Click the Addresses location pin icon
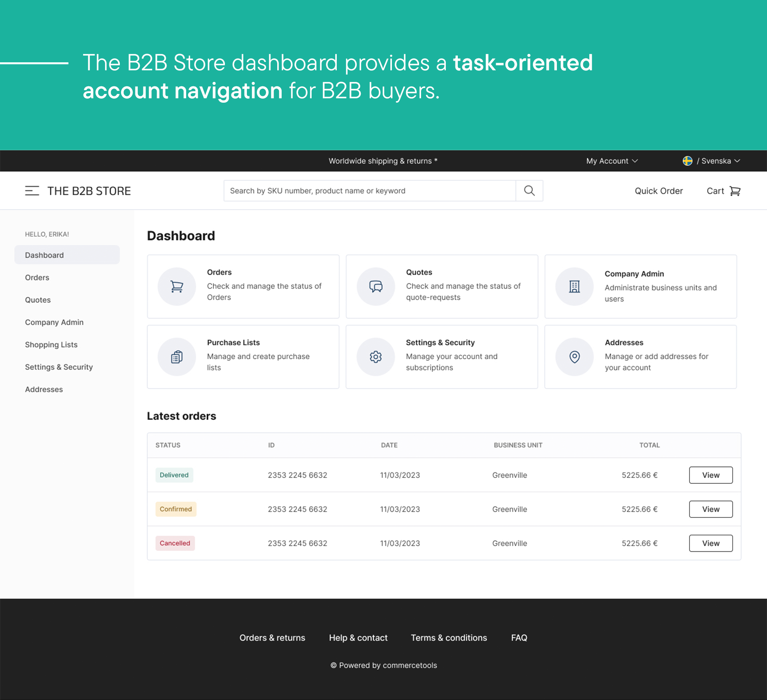This screenshot has height=700, width=767. pyautogui.click(x=574, y=356)
